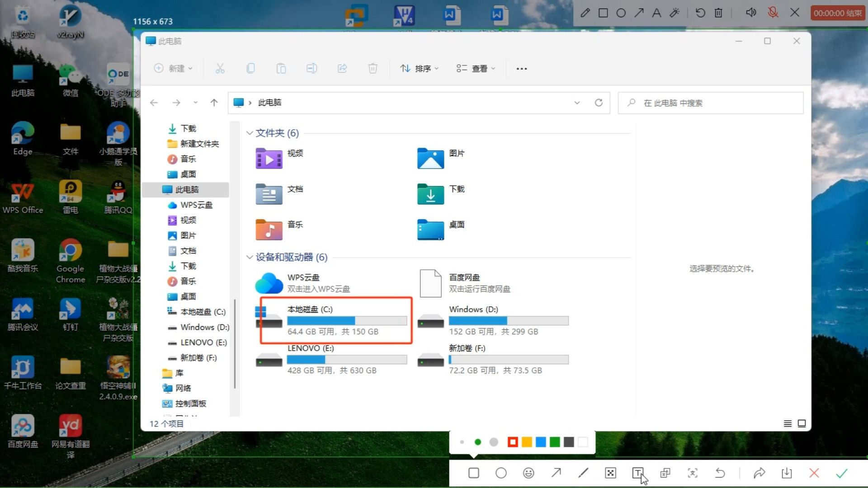Confirm annotation with checkmark button
This screenshot has height=488, width=868.
[842, 473]
